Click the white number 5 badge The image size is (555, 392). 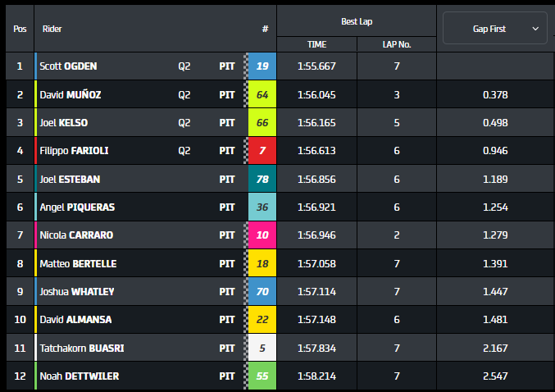tap(262, 348)
